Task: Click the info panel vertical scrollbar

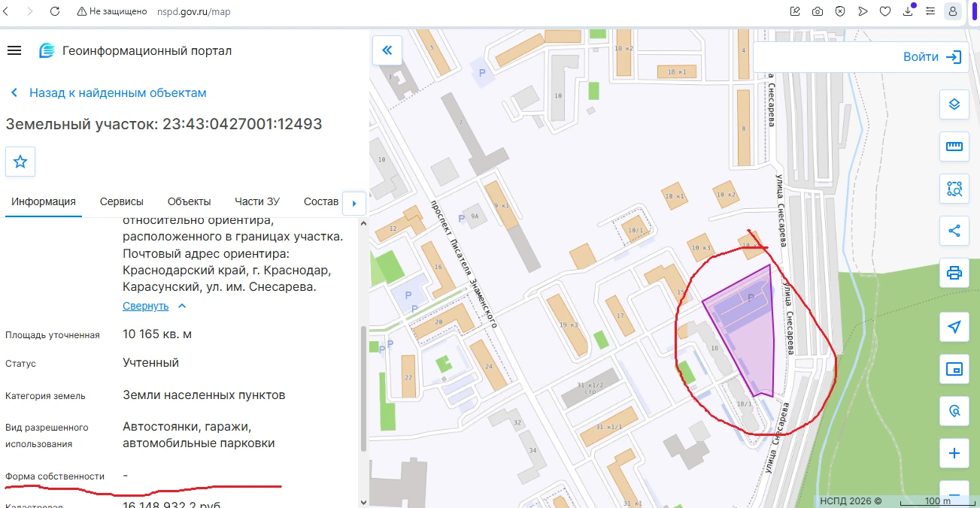Action: pos(365,387)
